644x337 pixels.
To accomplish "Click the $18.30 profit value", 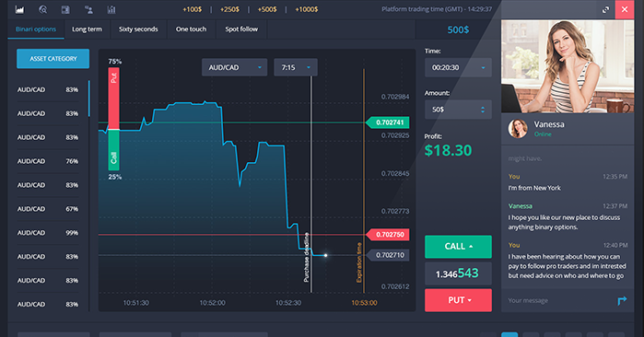I will (448, 150).
